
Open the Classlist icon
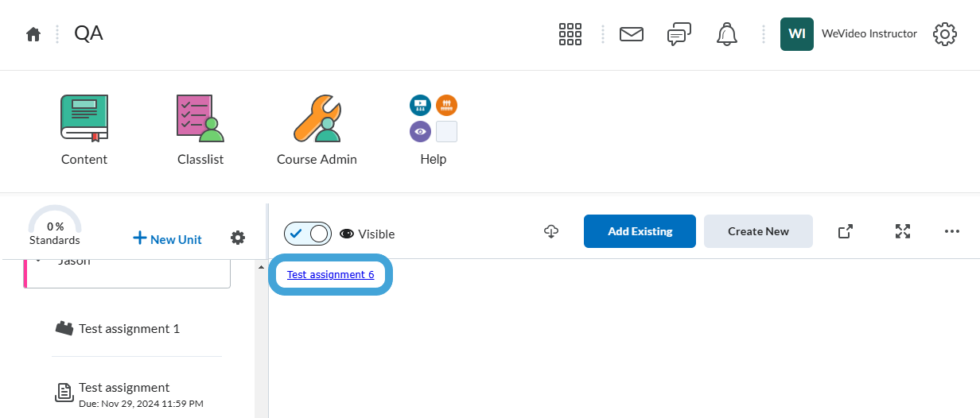pyautogui.click(x=200, y=118)
